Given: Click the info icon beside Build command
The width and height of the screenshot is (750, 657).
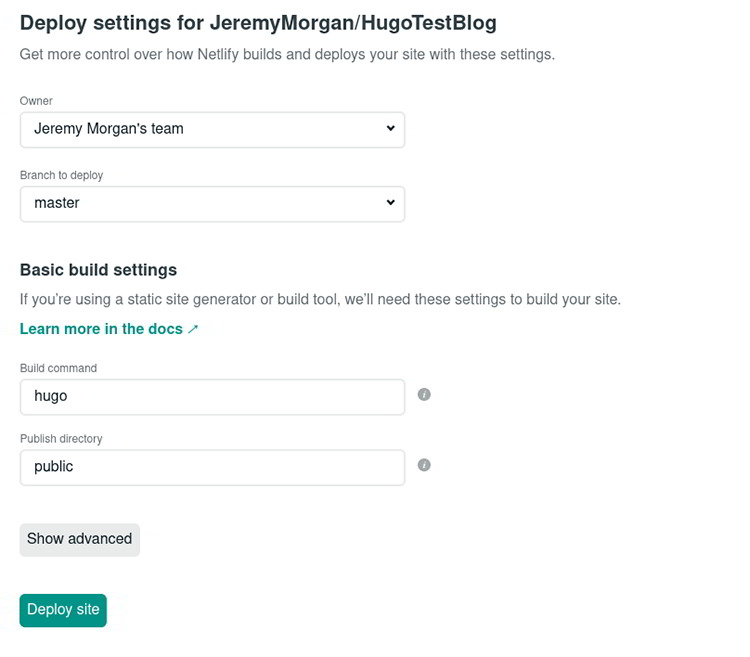Looking at the screenshot, I should pyautogui.click(x=424, y=394).
